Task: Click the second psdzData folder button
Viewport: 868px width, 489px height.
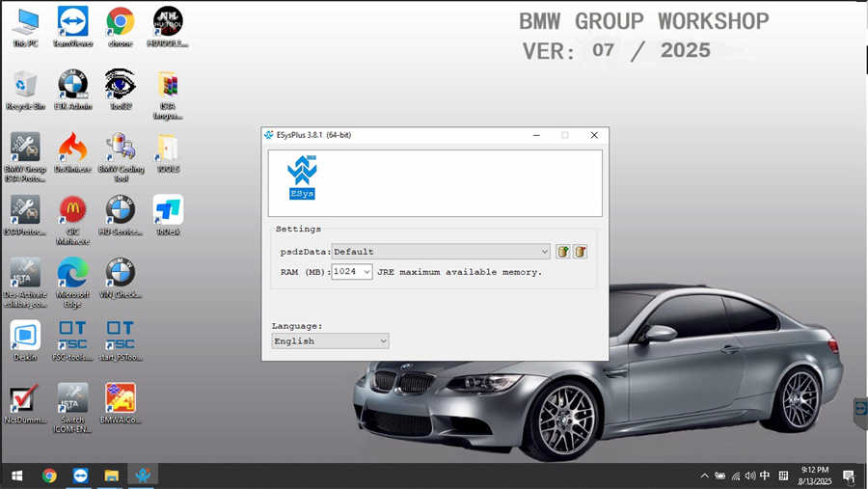Action: click(x=581, y=252)
